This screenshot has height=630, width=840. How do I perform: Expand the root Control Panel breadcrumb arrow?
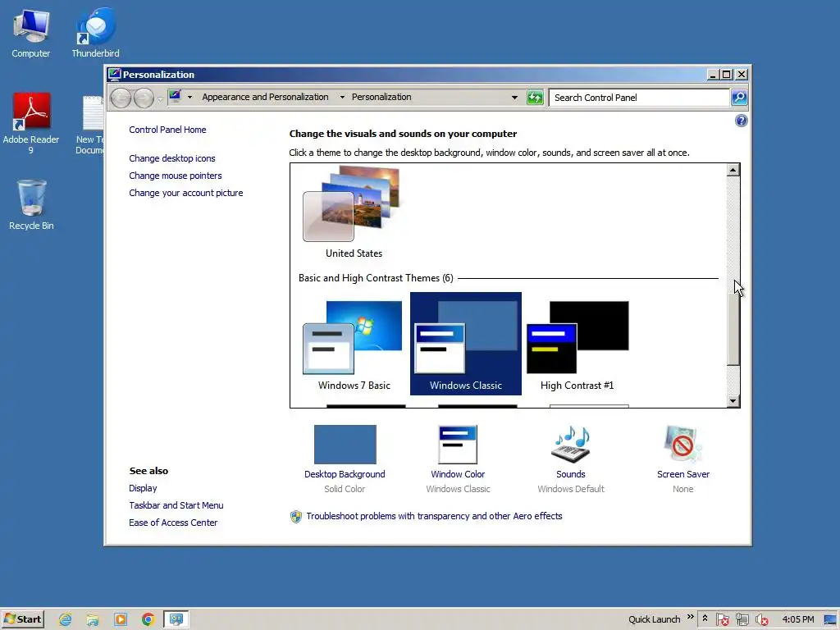point(189,98)
